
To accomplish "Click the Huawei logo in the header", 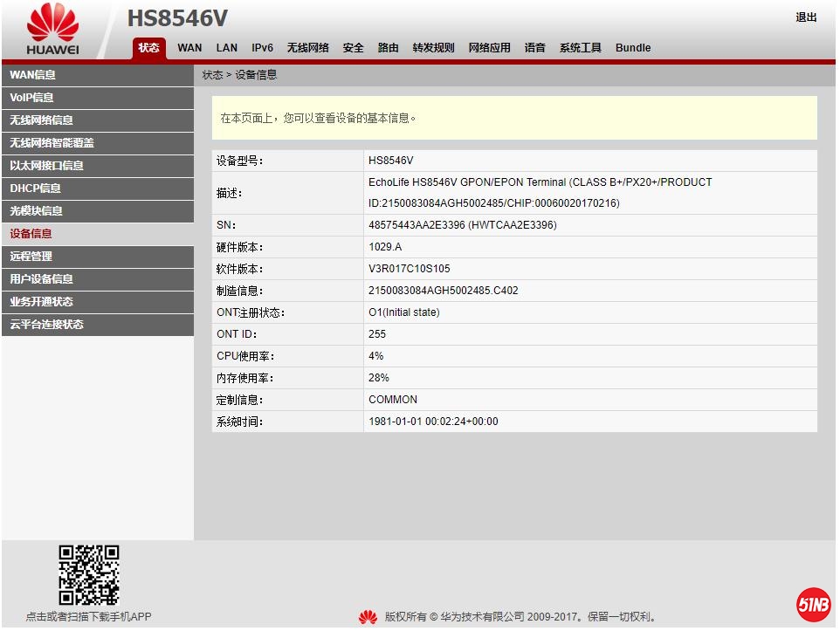I will (x=52, y=29).
